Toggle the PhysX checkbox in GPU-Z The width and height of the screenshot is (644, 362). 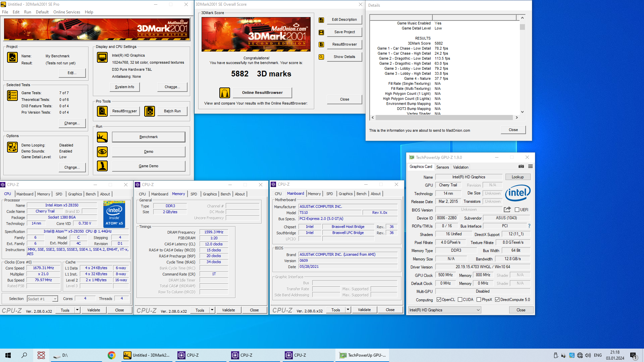(x=479, y=300)
